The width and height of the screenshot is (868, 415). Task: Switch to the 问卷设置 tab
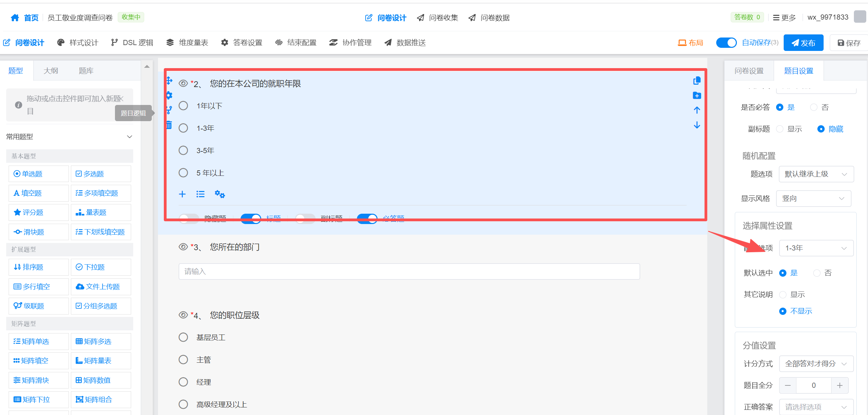click(749, 71)
